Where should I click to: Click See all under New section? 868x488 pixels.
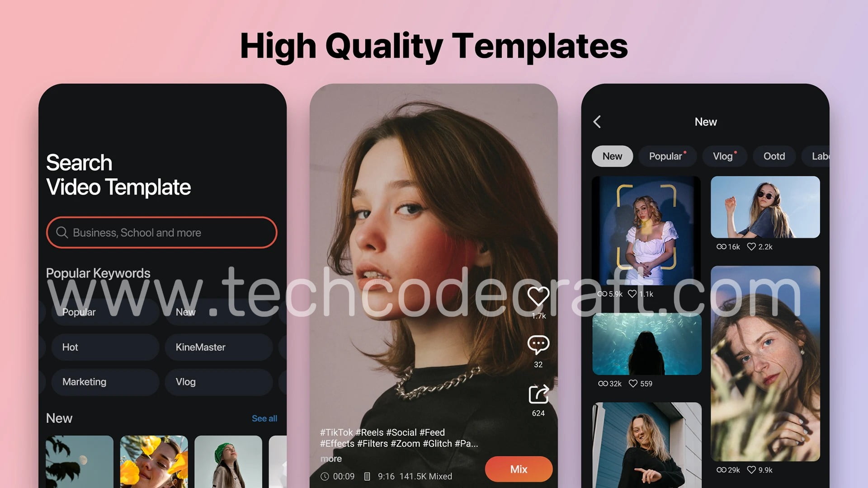coord(264,417)
